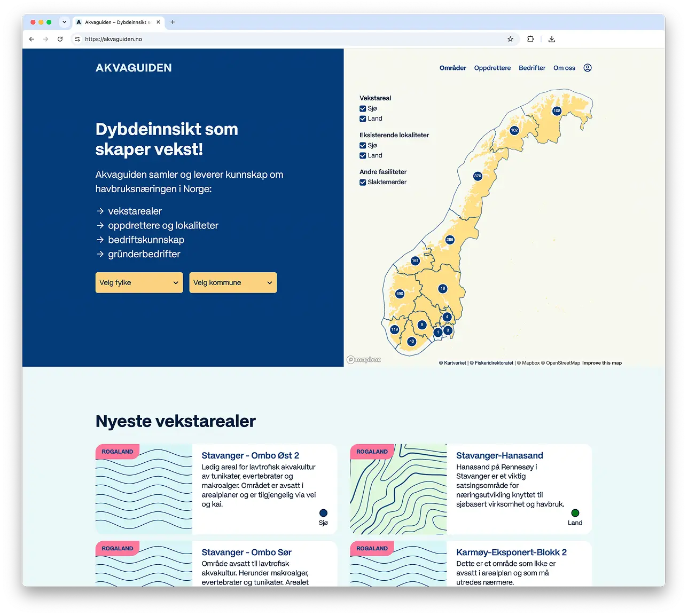This screenshot has height=616, width=688.
Task: Open the Stavanger - Ombo Øst 2 link
Action: pos(250,455)
